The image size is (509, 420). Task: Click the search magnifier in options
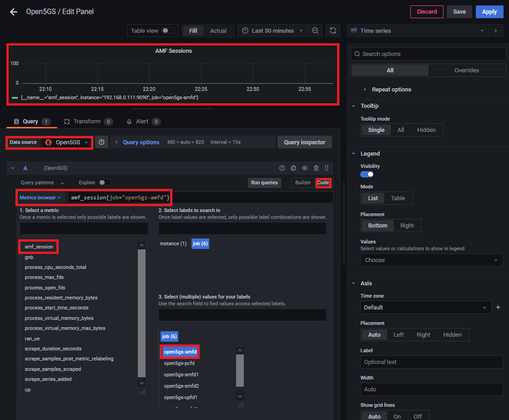[357, 54]
